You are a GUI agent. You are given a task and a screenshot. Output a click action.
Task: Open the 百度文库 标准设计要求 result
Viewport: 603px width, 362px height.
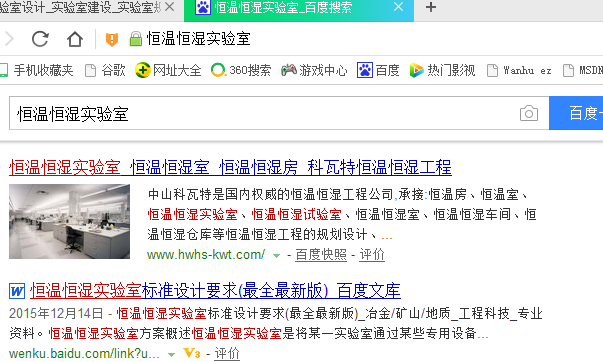(x=215, y=291)
